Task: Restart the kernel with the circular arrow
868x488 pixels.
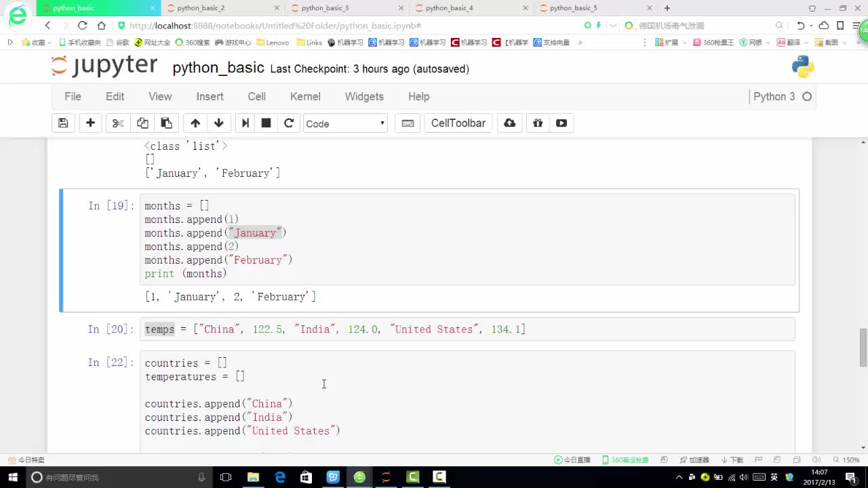Action: click(x=289, y=123)
